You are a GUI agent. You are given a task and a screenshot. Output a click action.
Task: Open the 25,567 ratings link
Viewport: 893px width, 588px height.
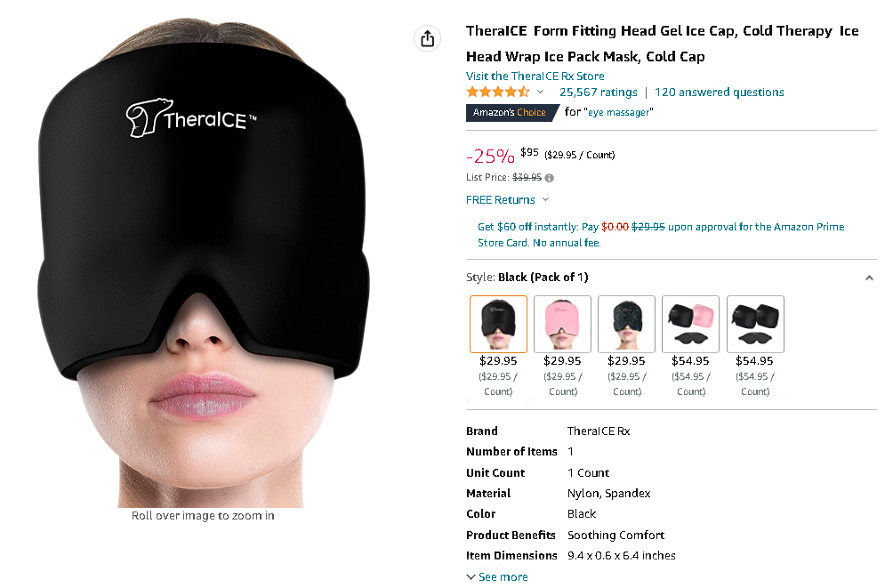coord(598,92)
